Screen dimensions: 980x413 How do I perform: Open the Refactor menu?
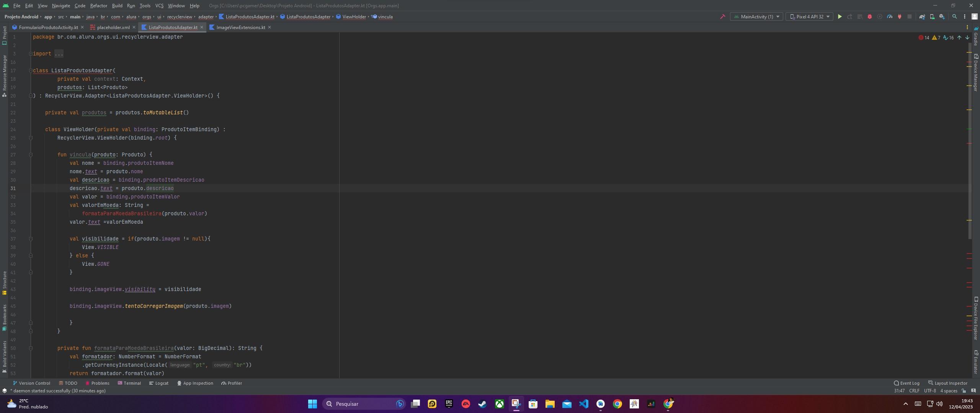pyautogui.click(x=98, y=6)
